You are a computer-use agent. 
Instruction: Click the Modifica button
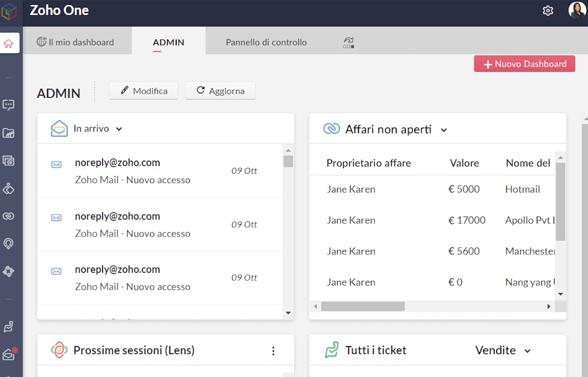click(x=143, y=91)
